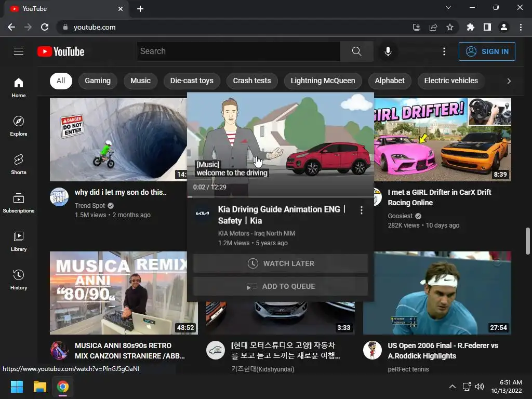Open the DO NOT ENTER tunnel thumbnail
Viewport: 532px width, 399px height.
pos(118,139)
